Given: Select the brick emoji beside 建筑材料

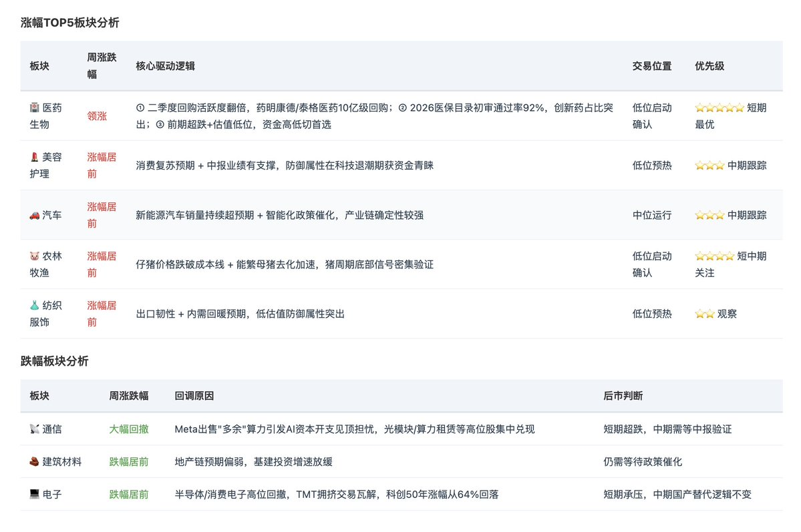Looking at the screenshot, I should 34,461.
